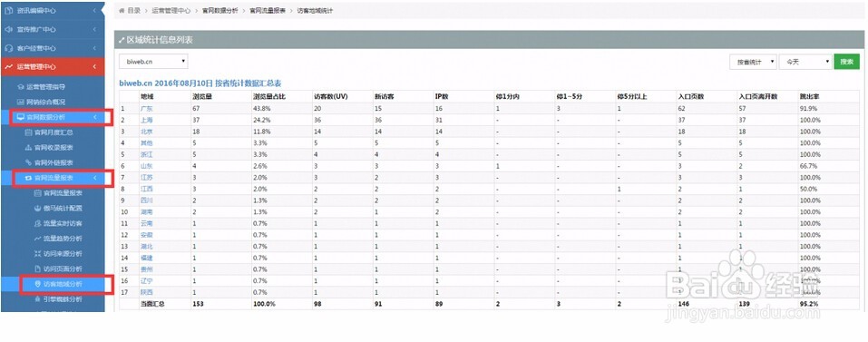Click 运营管理中心 in the breadcrumb

tap(171, 11)
